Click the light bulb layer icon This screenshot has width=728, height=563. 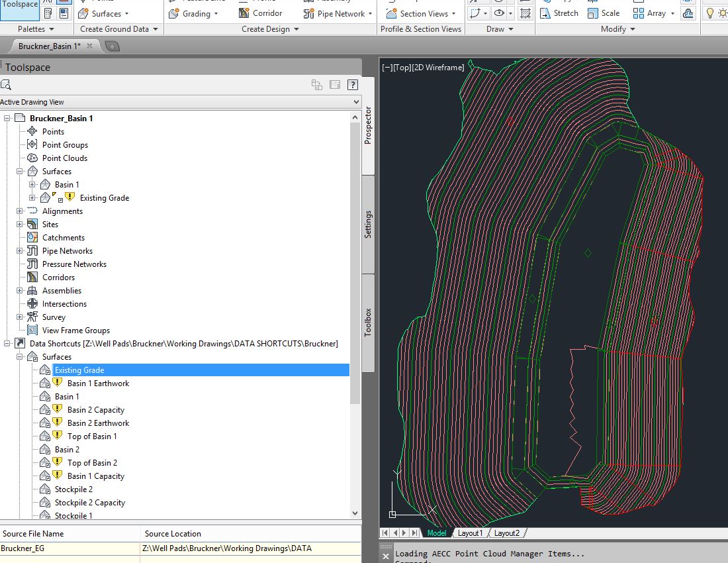click(x=710, y=13)
